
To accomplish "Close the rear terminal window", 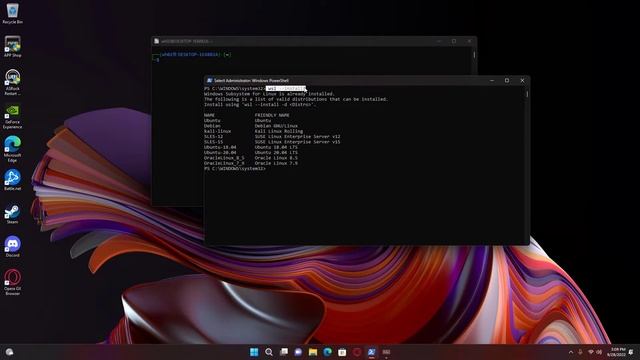I will 469,41.
